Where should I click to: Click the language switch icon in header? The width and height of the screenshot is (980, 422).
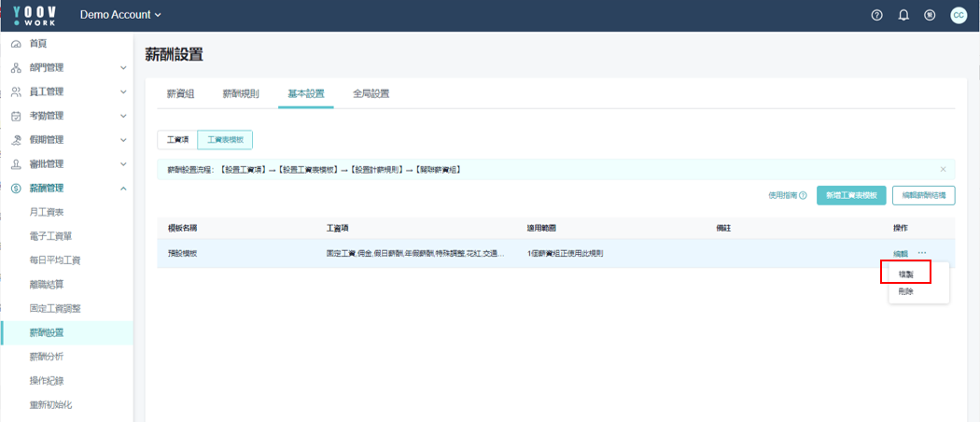pos(930,16)
